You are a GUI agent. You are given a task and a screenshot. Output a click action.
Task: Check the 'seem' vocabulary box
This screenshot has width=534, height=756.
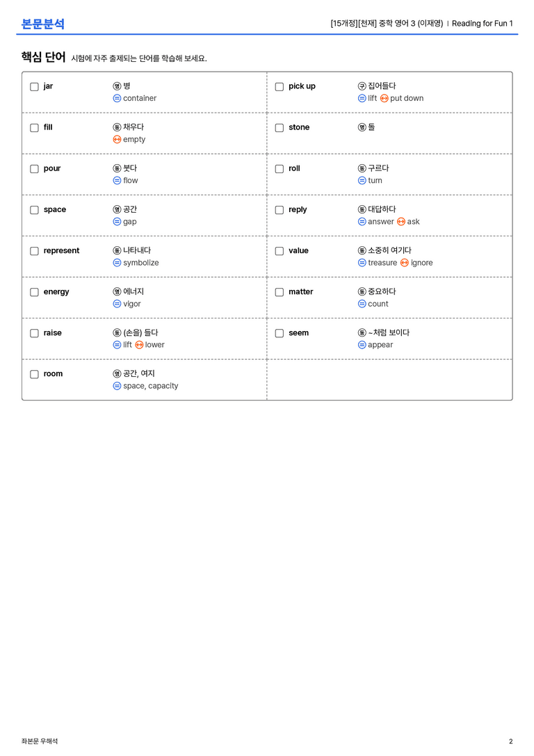pos(279,333)
